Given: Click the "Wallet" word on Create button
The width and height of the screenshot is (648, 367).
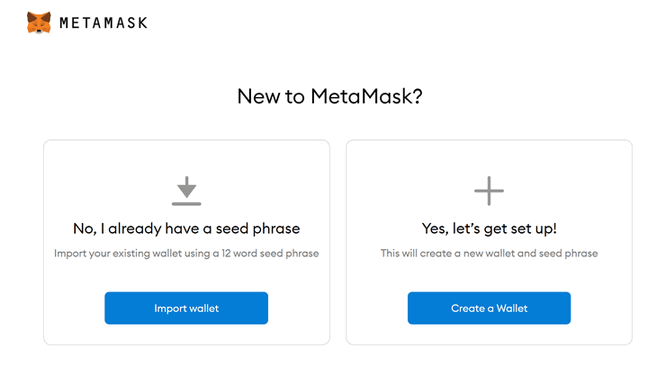Looking at the screenshot, I should pos(512,308).
